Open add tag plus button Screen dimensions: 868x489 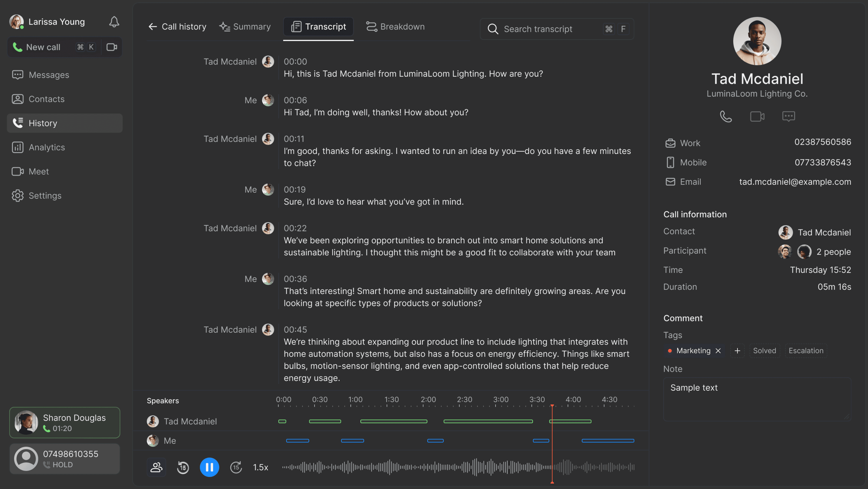click(737, 351)
